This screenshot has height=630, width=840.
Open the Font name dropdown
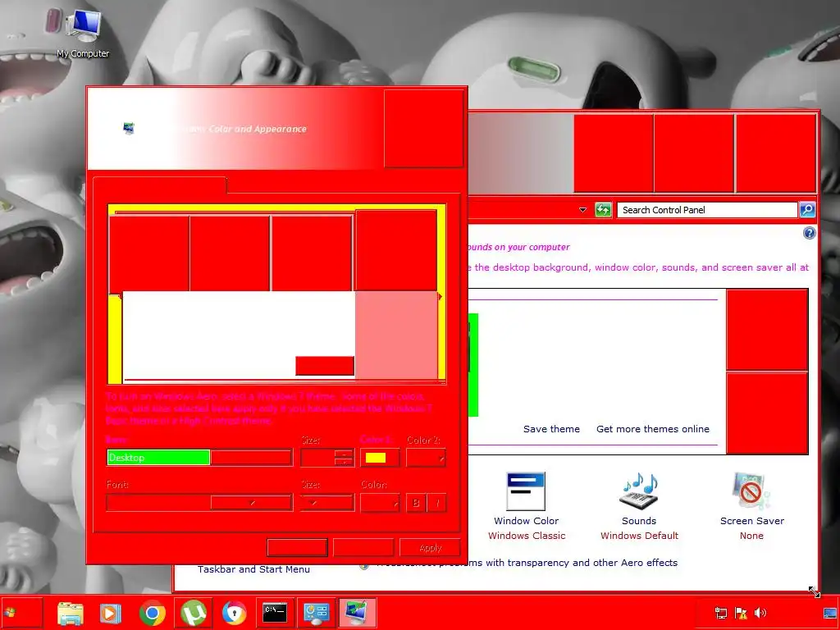pyautogui.click(x=199, y=503)
